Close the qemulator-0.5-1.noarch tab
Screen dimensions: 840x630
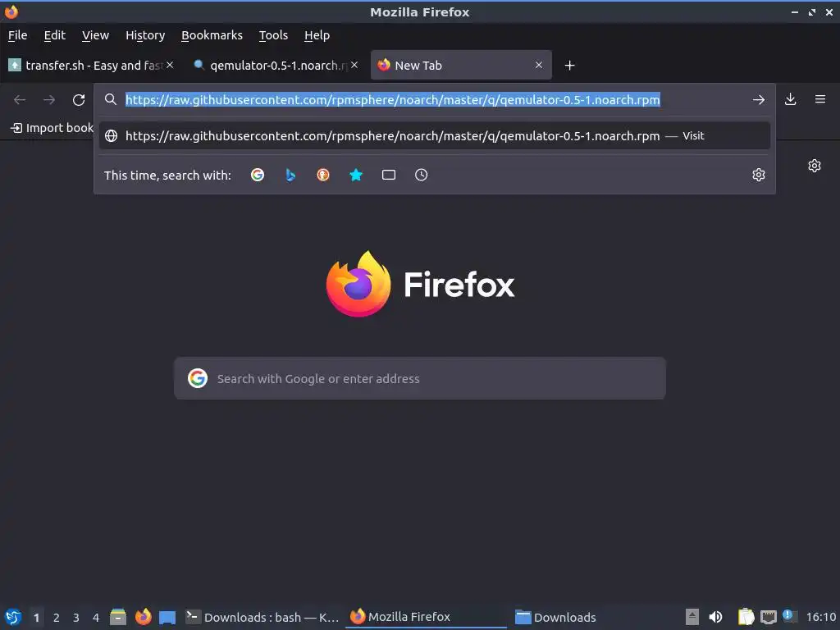354,65
